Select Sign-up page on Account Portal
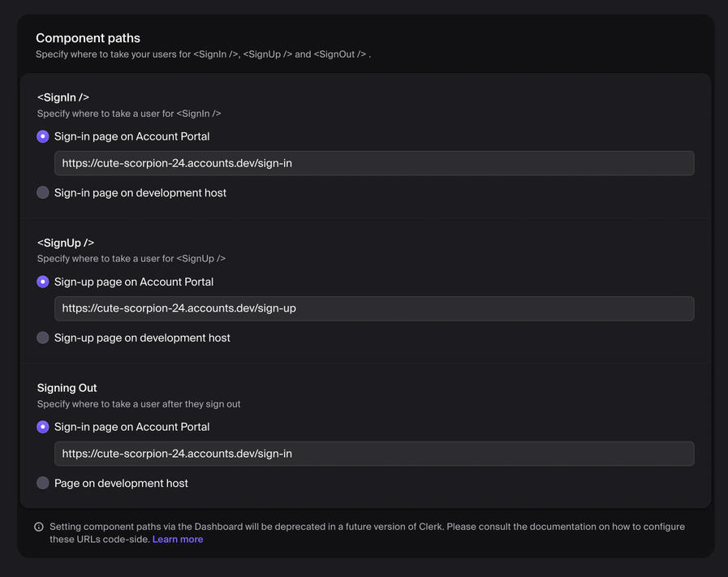Viewport: 728px width, 577px height. click(x=42, y=281)
